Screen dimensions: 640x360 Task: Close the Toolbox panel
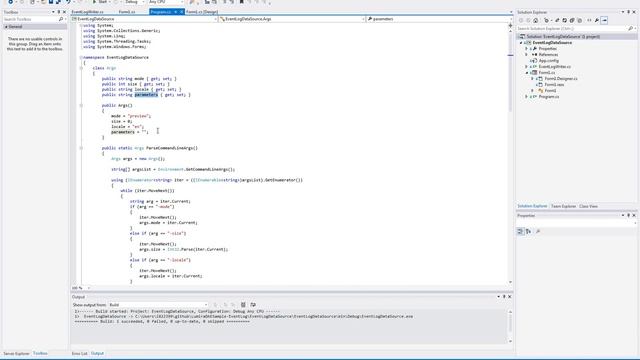[64, 12]
